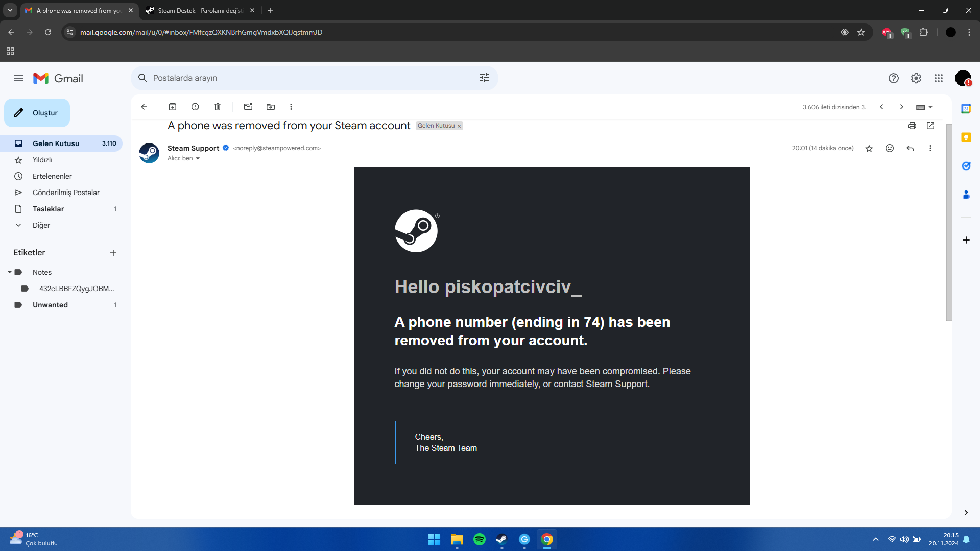The width and height of the screenshot is (980, 551).
Task: Open the 432cLBBFZQygJOBM... sublabel
Action: pos(77,289)
